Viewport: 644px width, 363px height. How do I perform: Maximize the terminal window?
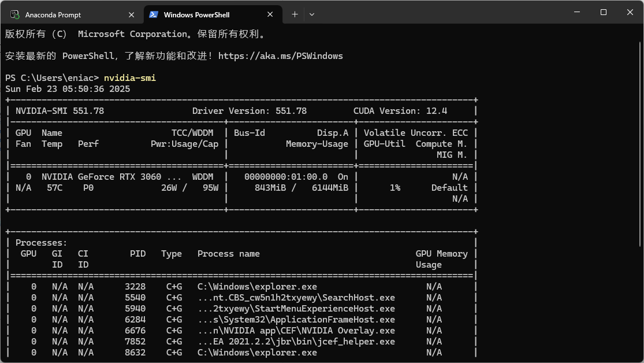coord(603,12)
